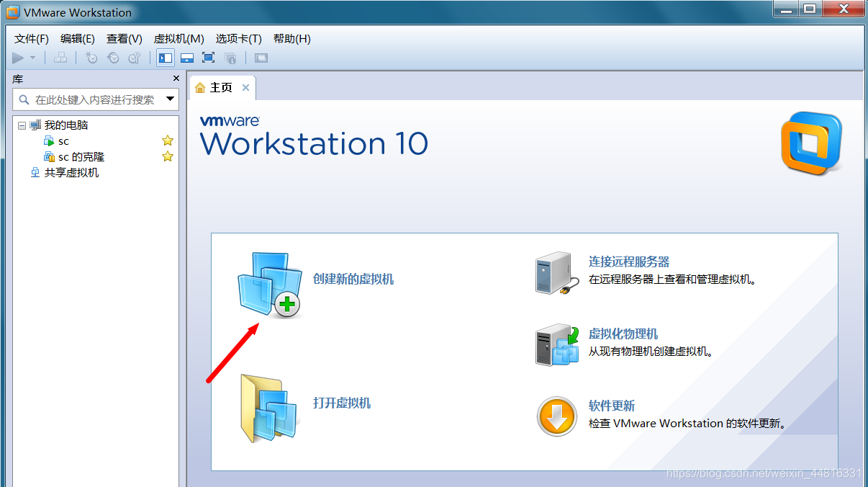Viewport: 868px width, 487px height.
Task: Maximize the VMware Workstation window
Action: click(810, 9)
